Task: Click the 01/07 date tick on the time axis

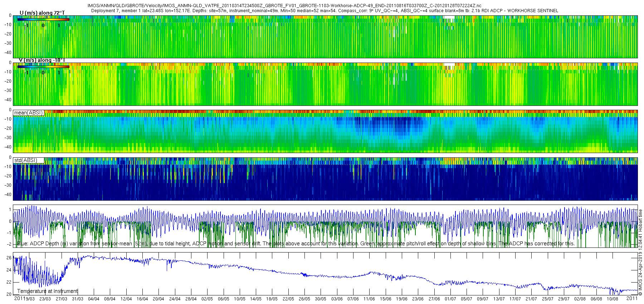Action: click(450, 299)
